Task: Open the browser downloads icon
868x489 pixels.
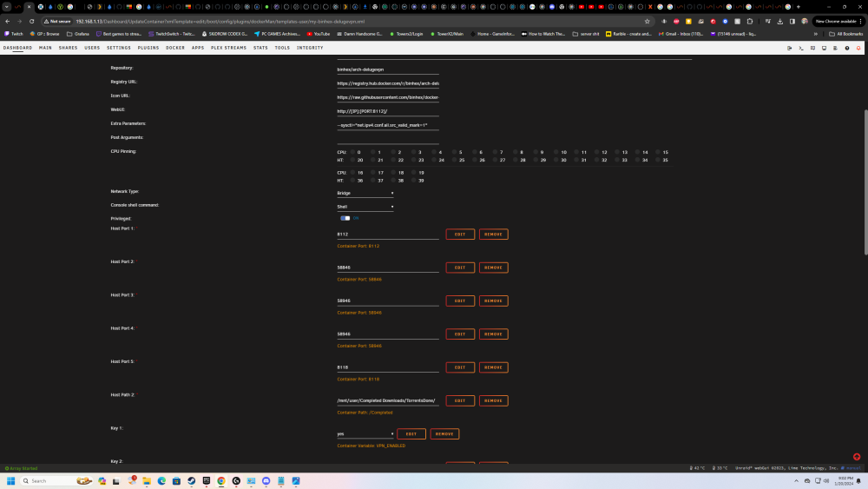Action: [780, 21]
